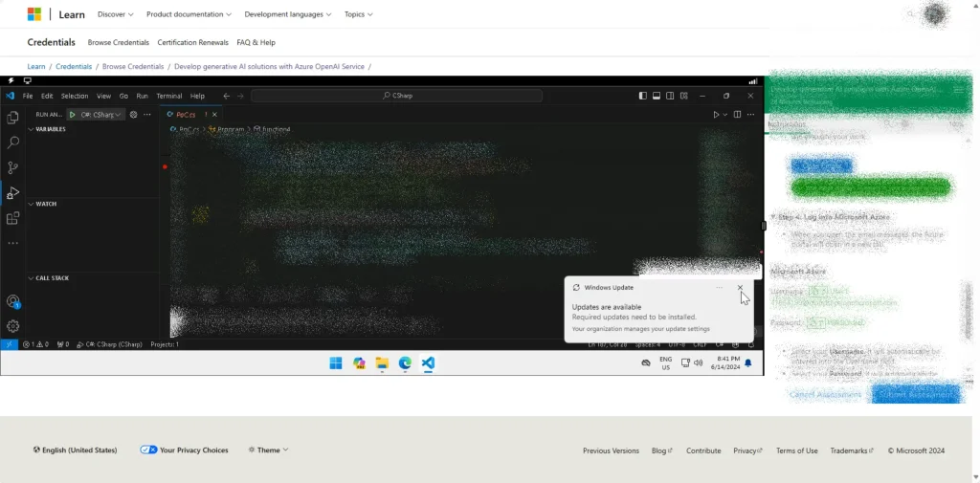Open the Go menu
980x483 pixels.
click(123, 97)
